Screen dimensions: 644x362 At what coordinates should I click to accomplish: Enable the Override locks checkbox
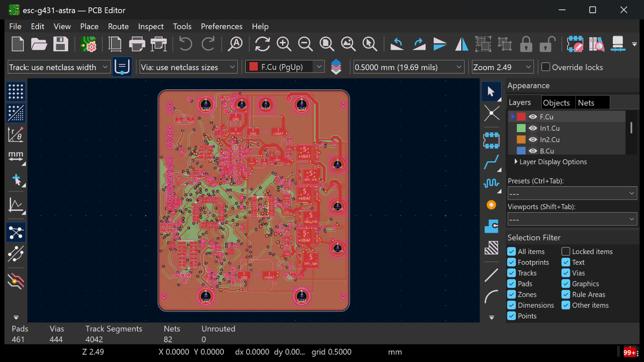tap(546, 67)
